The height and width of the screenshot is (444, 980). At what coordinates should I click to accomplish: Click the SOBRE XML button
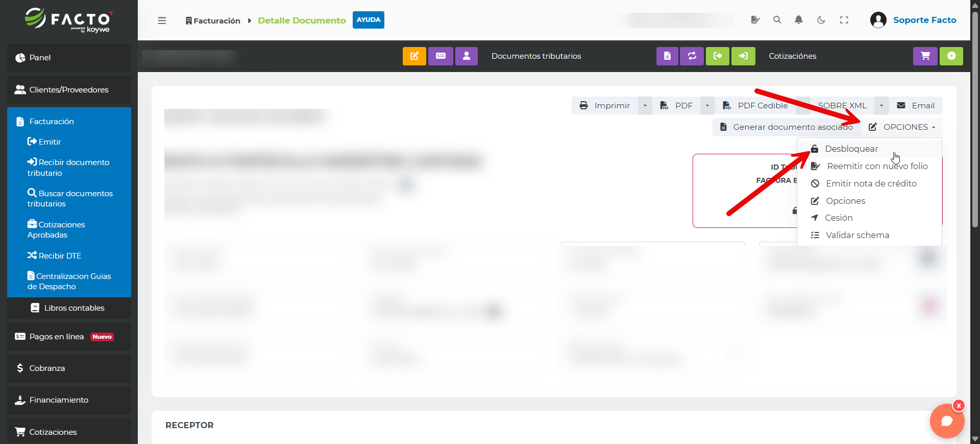(x=842, y=106)
